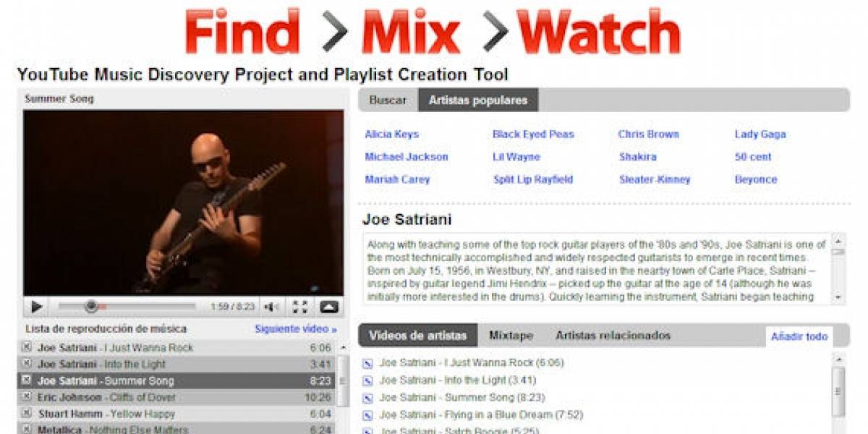Viewport: 868px width, 434px height.
Task: Click the artist videos list scrollbar thumb
Action: [838, 391]
